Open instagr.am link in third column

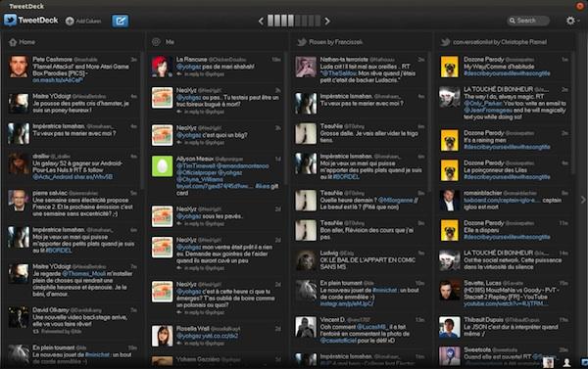[x=347, y=303]
